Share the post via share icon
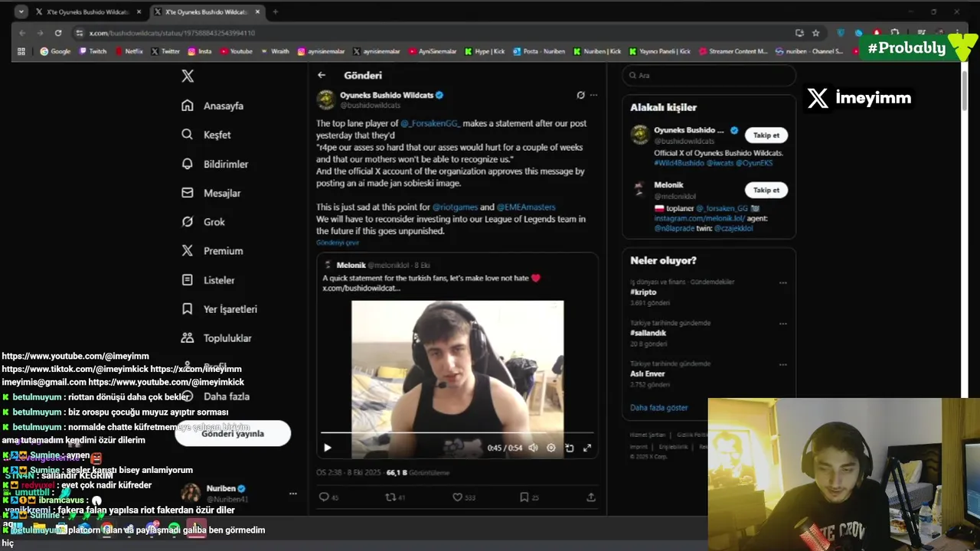Screen dimensions: 980x551 click(x=591, y=497)
